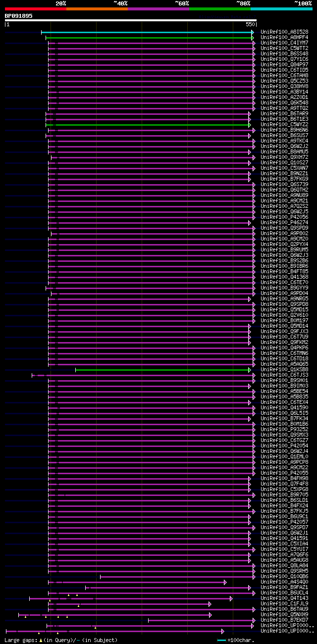317x644 pixels.
Task: Open hit UniRef100_B6TAR9
Action: (x=284, y=114)
